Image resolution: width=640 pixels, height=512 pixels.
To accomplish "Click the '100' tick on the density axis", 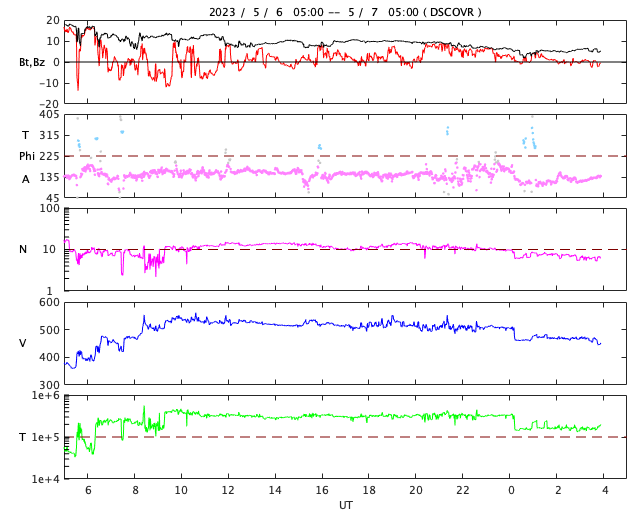I will [49, 209].
